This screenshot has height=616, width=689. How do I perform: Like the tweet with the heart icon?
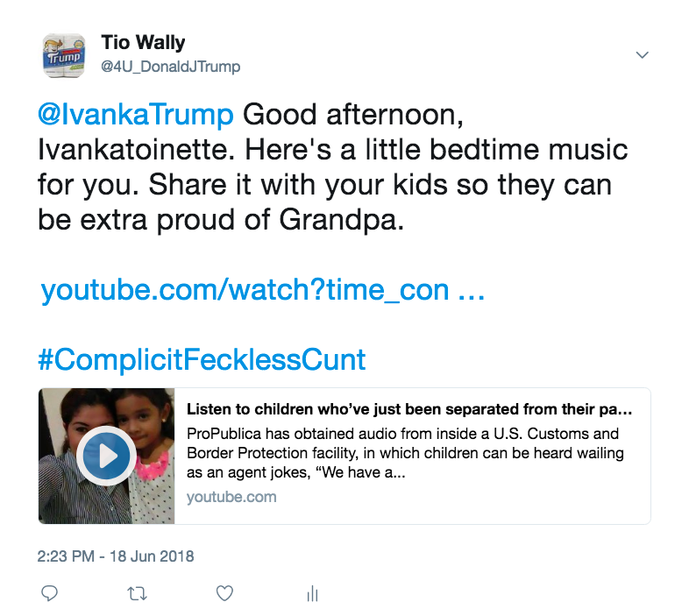click(x=224, y=593)
